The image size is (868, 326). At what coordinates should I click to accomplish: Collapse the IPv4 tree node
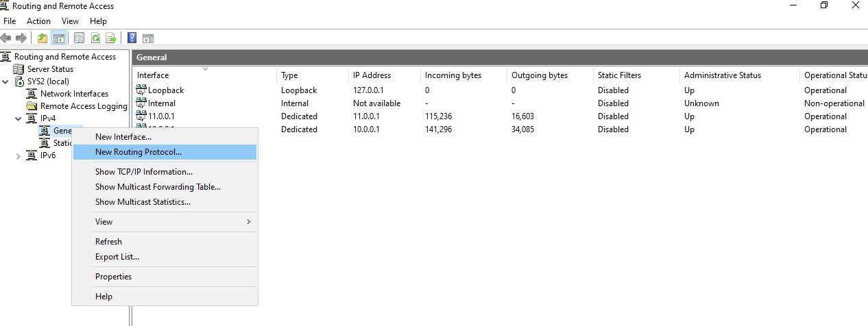point(19,118)
